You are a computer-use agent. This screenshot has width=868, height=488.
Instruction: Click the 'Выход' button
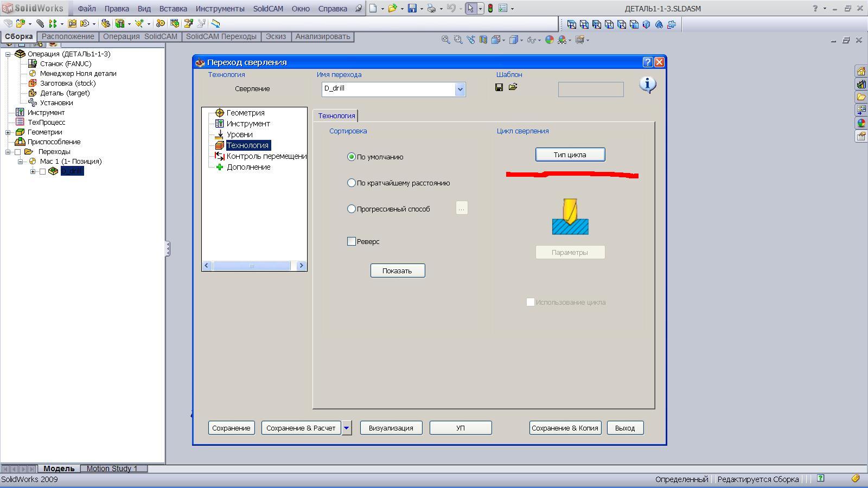[625, 428]
